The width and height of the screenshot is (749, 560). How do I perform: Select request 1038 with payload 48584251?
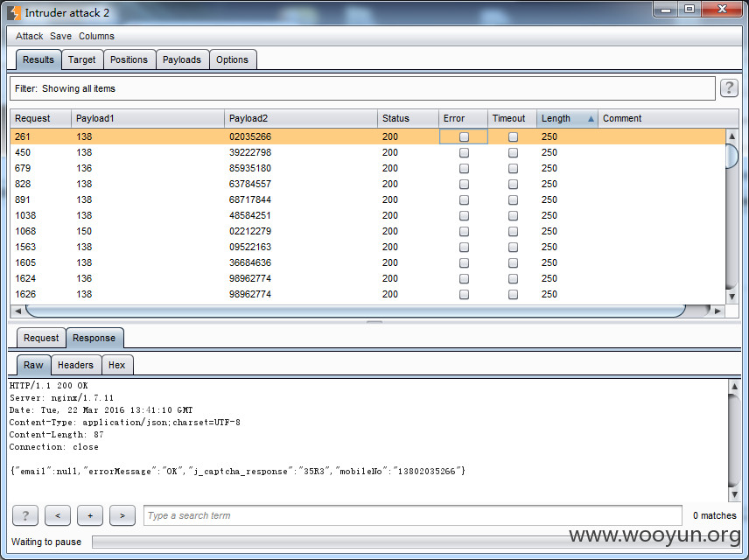tap(367, 215)
